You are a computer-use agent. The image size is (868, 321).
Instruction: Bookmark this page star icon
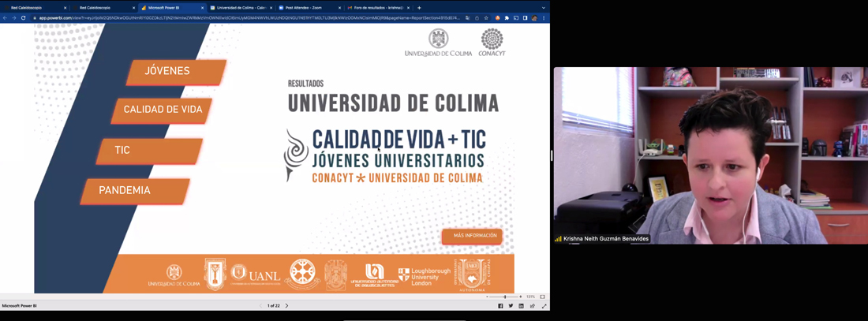485,17
